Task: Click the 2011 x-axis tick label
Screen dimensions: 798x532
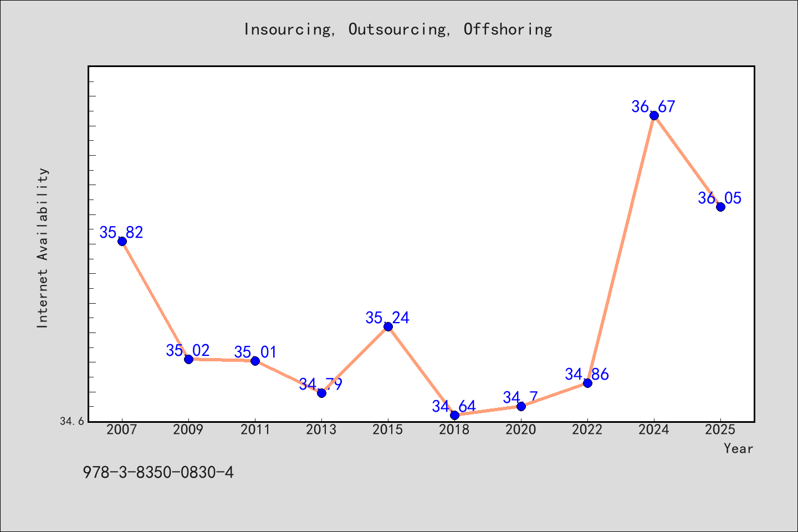Action: coord(255,429)
